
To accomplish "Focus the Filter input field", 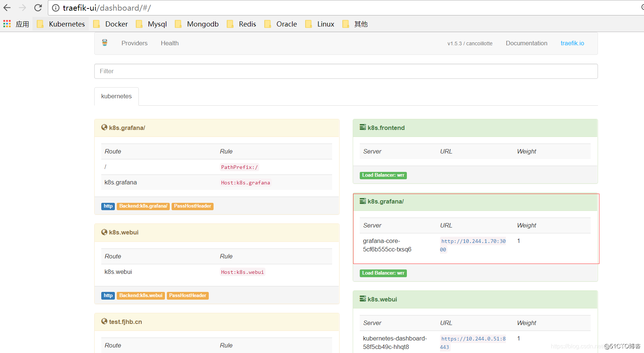I will point(346,71).
